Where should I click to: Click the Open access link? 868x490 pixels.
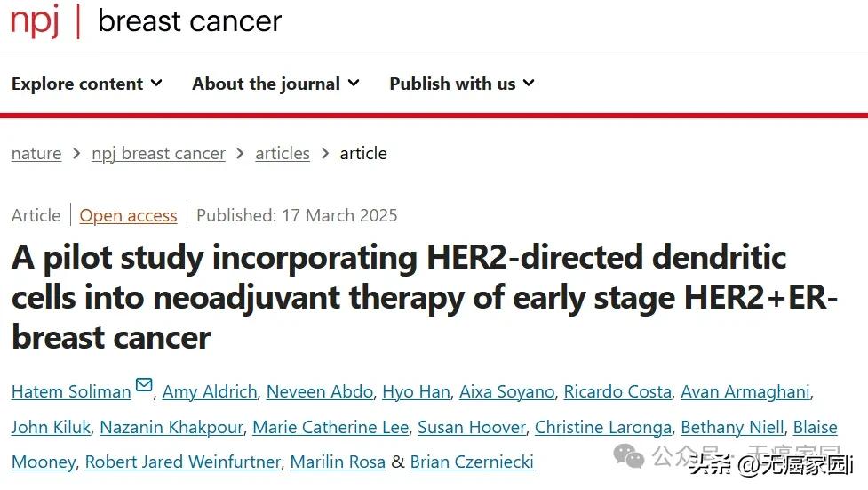[x=128, y=215]
